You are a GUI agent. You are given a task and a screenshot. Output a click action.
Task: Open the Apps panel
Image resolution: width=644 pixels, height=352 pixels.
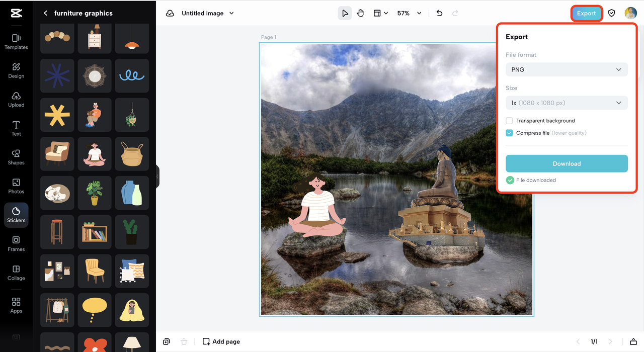(16, 305)
